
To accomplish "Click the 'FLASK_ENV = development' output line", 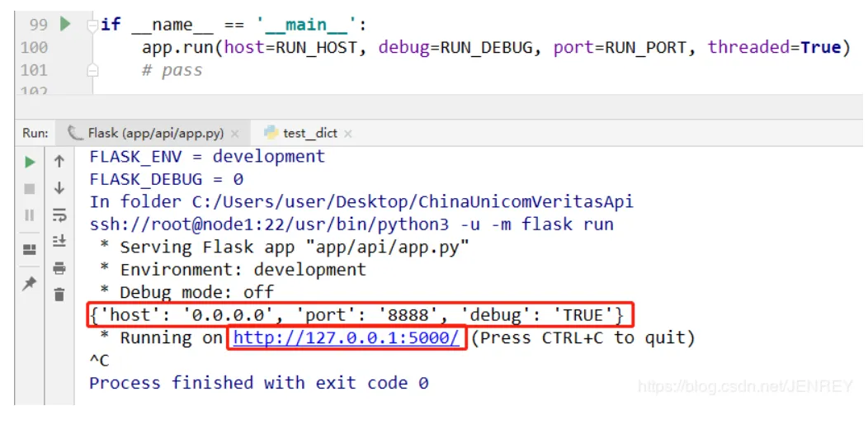I will 208,157.
